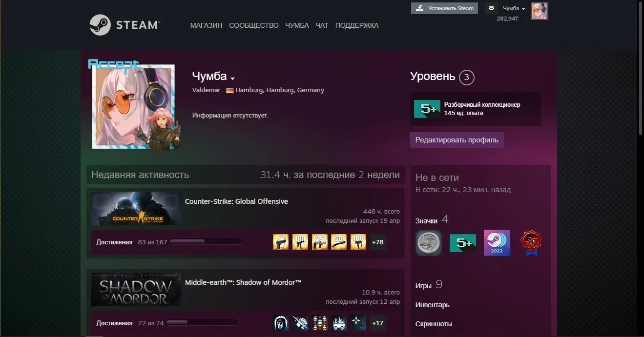644x337 pixels.
Task: Open the red wax seal badge
Action: [531, 243]
